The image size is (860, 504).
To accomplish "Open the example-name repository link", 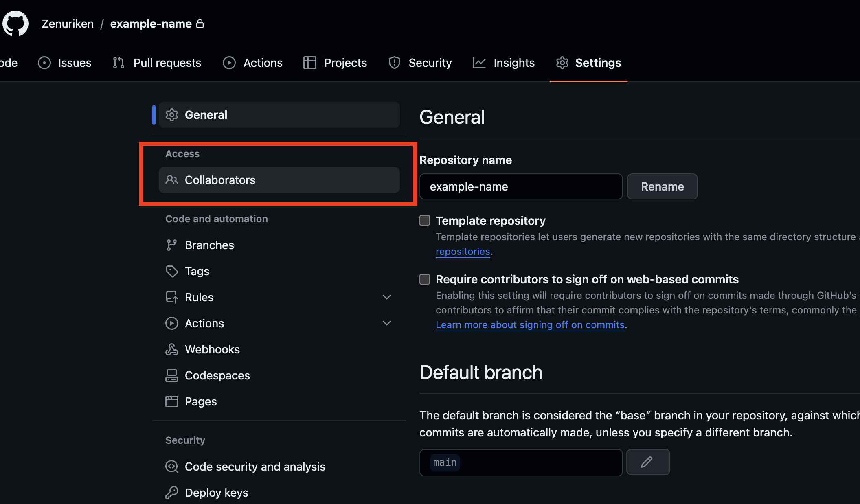I will point(151,24).
